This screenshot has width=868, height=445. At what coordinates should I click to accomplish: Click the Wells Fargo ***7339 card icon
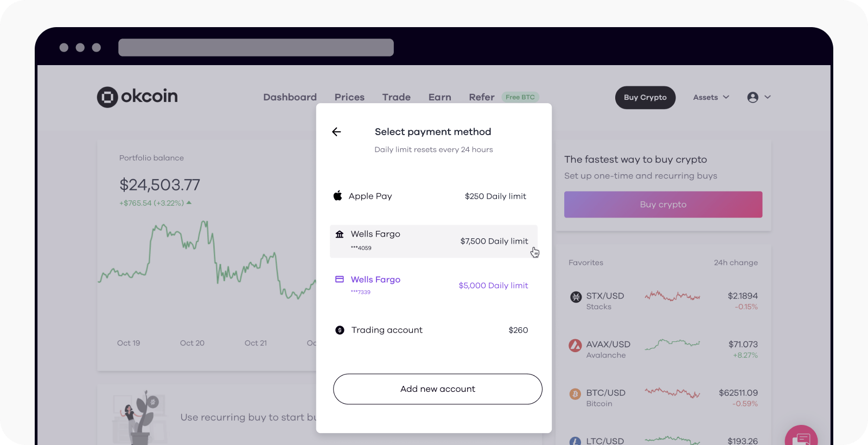coord(340,279)
